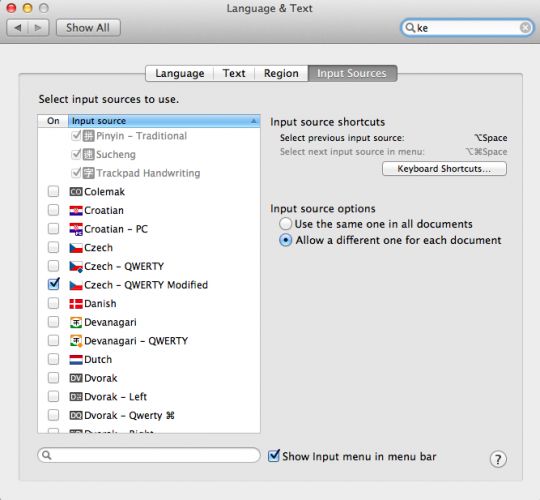This screenshot has height=500, width=540.
Task: Click the Show All button
Action: point(88,28)
